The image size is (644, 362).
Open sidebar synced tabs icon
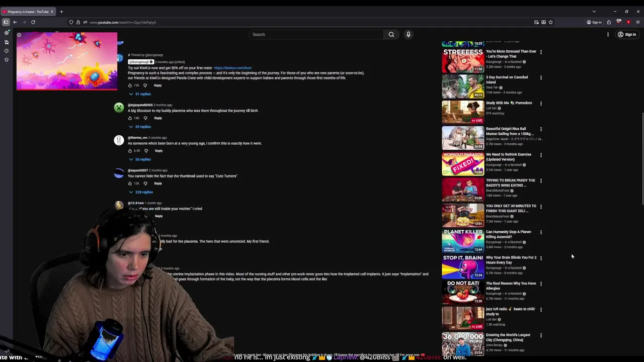pyautogui.click(x=7, y=42)
